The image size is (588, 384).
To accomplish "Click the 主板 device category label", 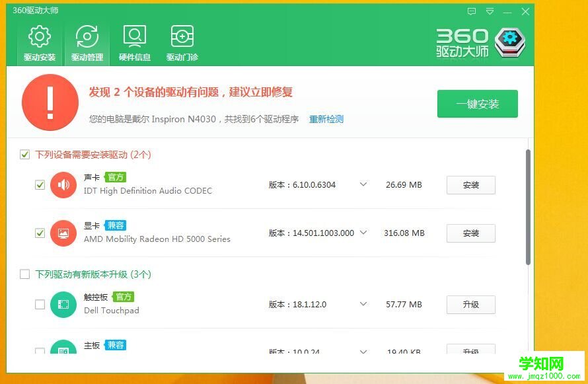I will tap(91, 346).
